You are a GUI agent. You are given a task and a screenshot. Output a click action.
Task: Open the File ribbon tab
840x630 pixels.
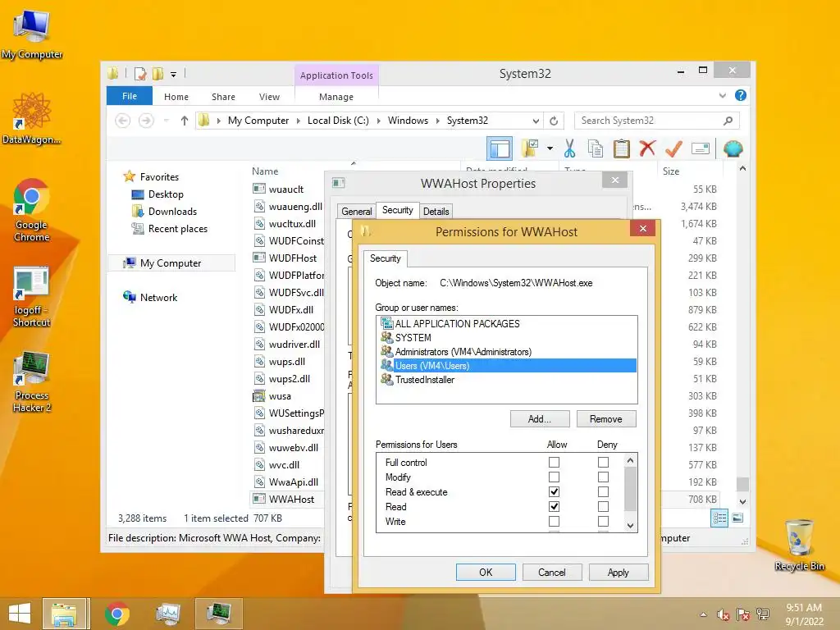129,96
